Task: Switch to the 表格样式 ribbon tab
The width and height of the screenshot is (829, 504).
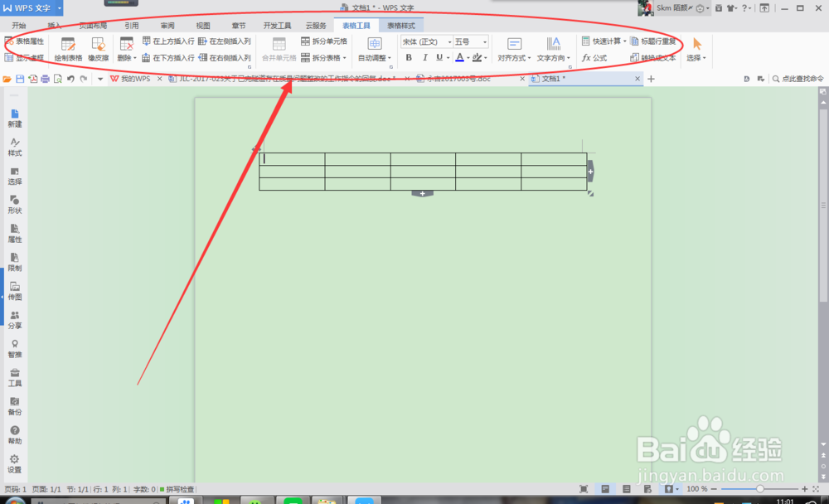Action: [x=400, y=26]
